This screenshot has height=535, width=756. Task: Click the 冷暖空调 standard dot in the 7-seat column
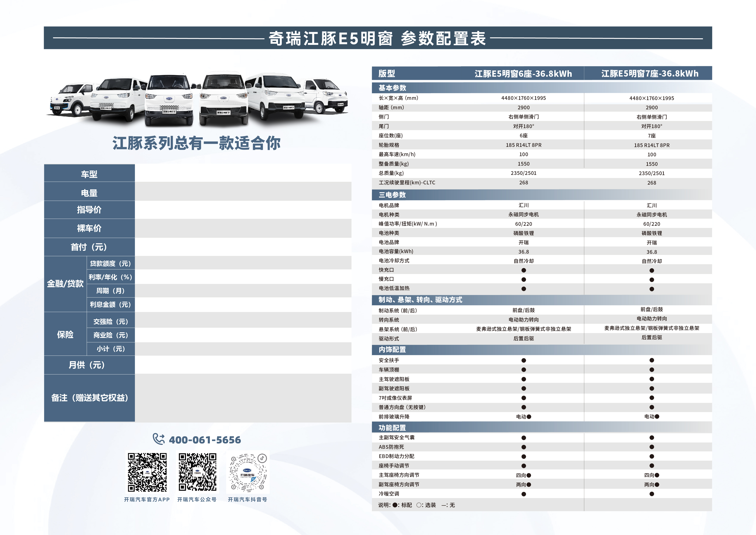point(652,494)
